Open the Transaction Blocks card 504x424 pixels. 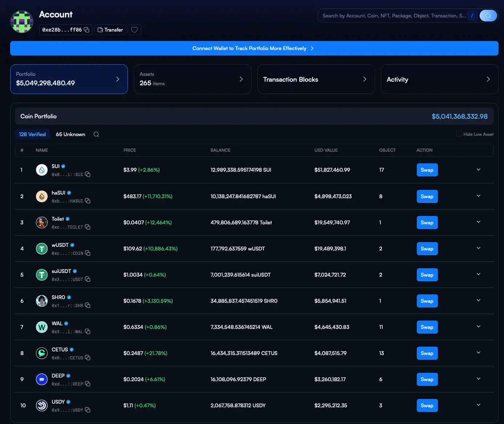[x=316, y=79]
